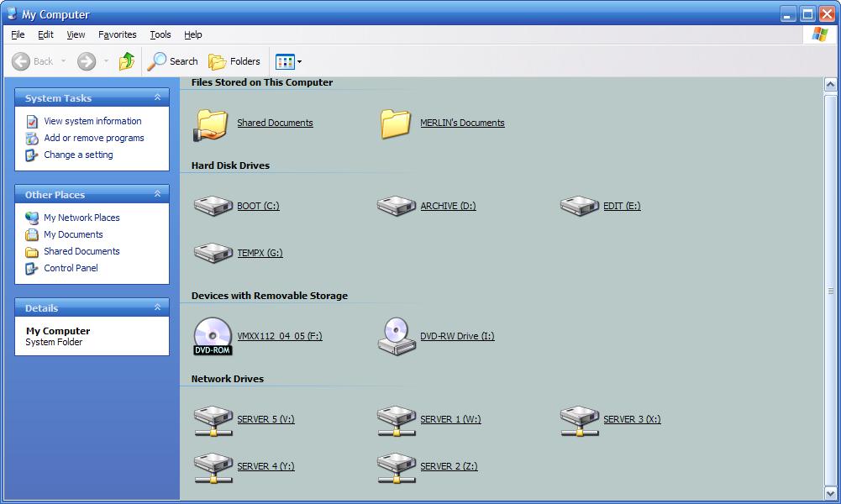Click the Devices with Removable Storage header

pos(269,296)
